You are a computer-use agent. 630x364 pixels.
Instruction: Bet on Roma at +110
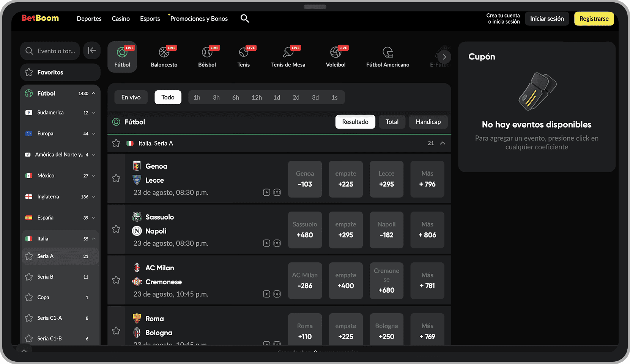coord(305,329)
